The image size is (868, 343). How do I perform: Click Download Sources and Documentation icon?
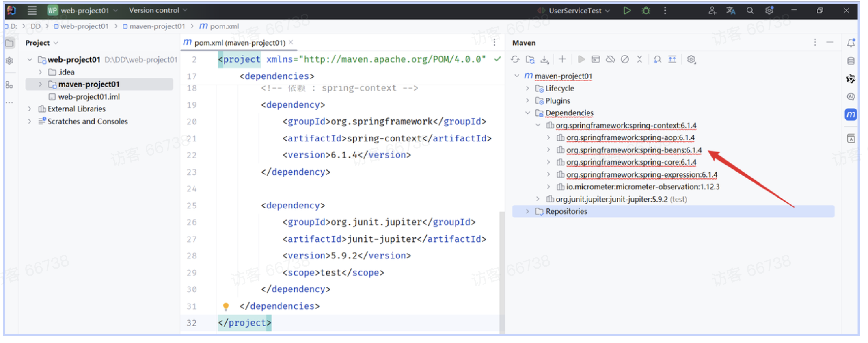coord(544,59)
